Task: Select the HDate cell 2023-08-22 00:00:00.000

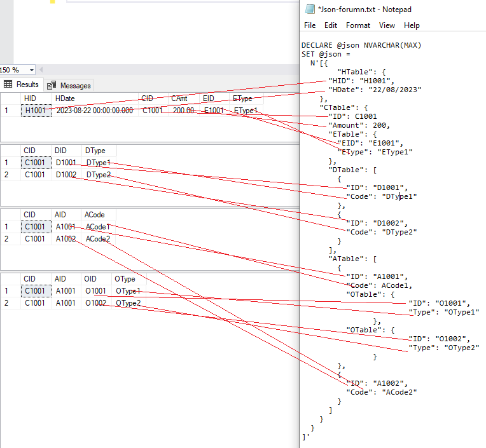Action: point(95,111)
